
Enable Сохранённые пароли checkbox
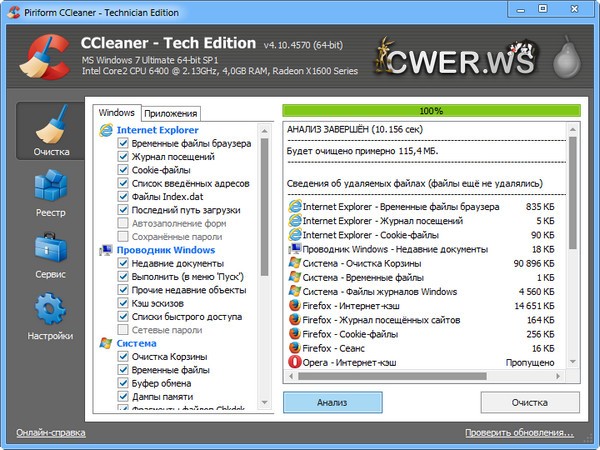click(x=123, y=236)
